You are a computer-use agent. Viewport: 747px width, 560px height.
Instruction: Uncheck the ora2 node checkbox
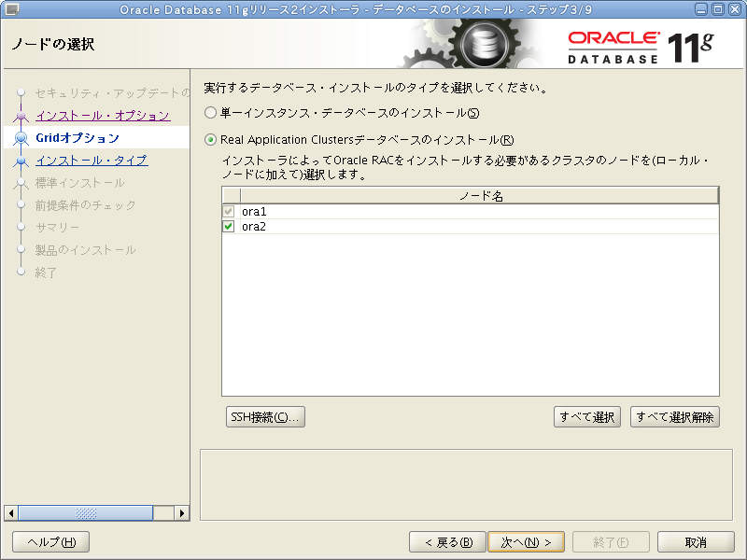(x=229, y=227)
